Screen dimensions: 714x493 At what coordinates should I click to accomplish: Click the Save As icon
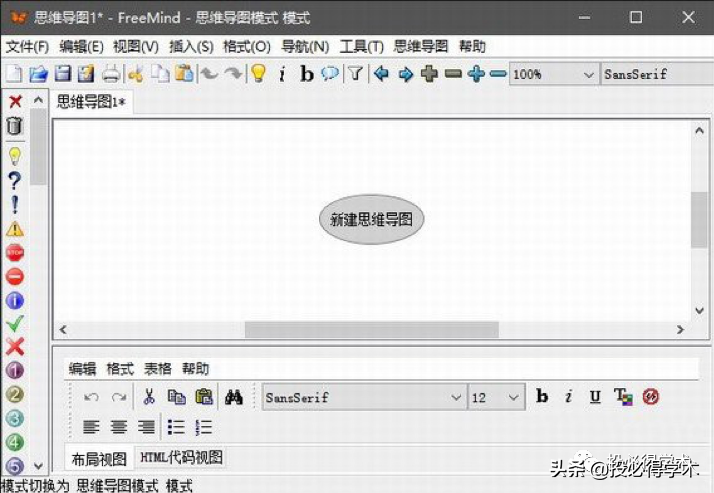(86, 73)
